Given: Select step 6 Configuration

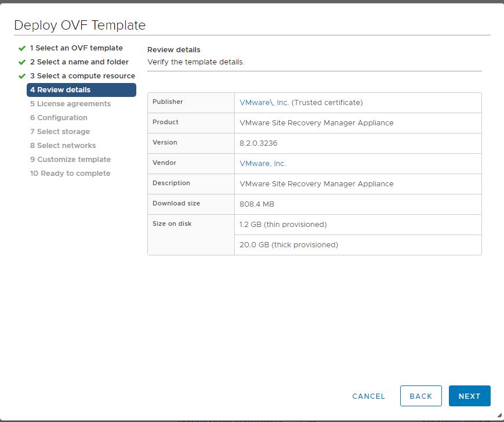Looking at the screenshot, I should (59, 118).
